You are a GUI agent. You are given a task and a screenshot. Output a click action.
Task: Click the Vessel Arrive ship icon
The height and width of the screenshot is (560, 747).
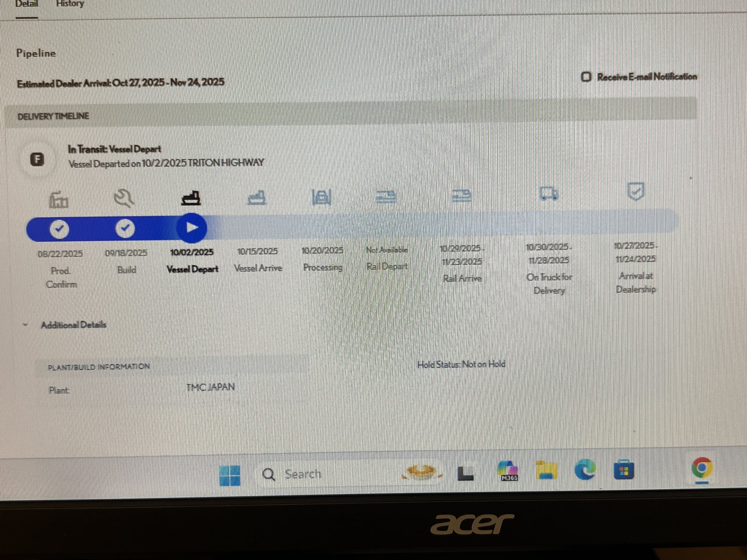pyautogui.click(x=257, y=198)
